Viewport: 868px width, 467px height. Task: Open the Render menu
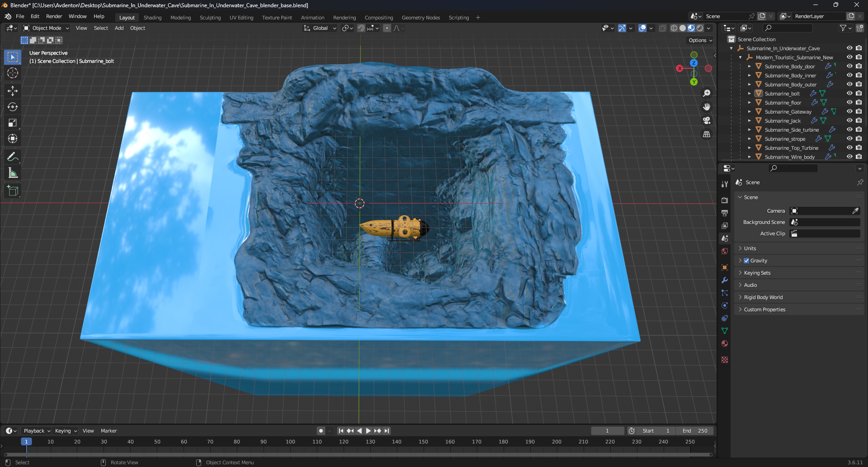[x=54, y=16]
